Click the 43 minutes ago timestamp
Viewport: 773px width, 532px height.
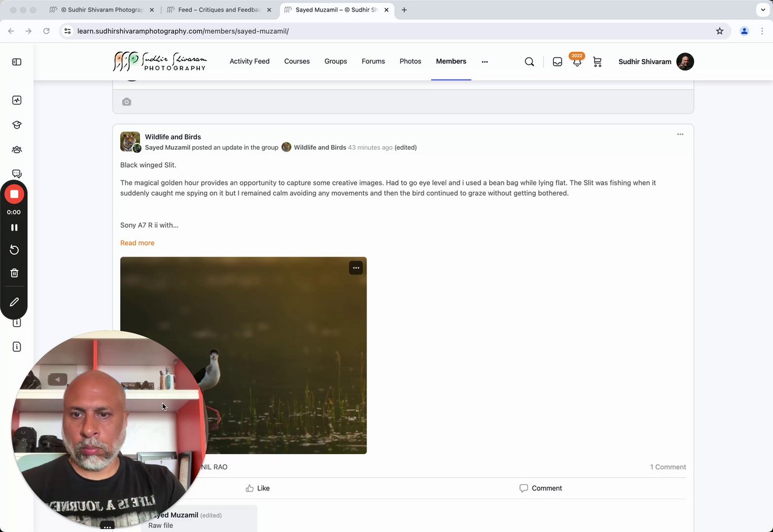click(370, 147)
